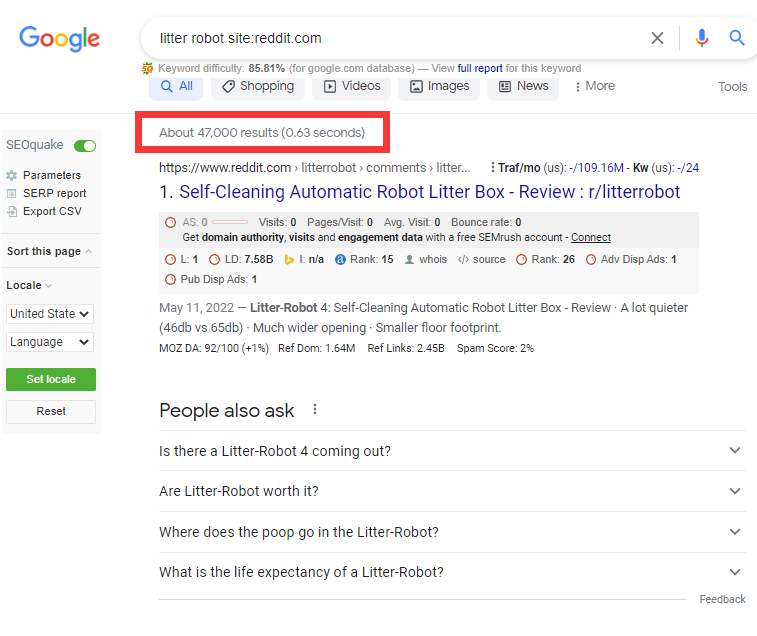Click the blue magnifier search icon

737,38
